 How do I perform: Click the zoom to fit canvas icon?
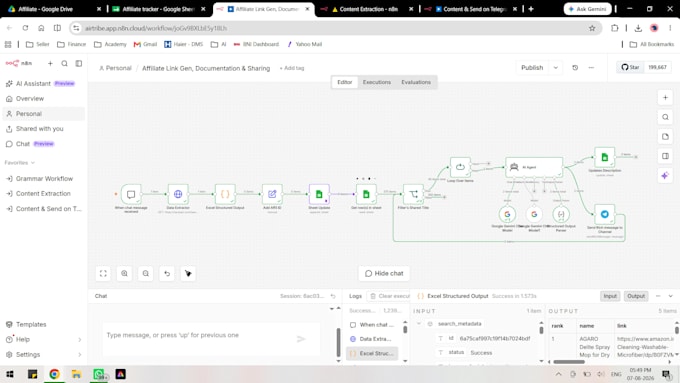[103, 273]
